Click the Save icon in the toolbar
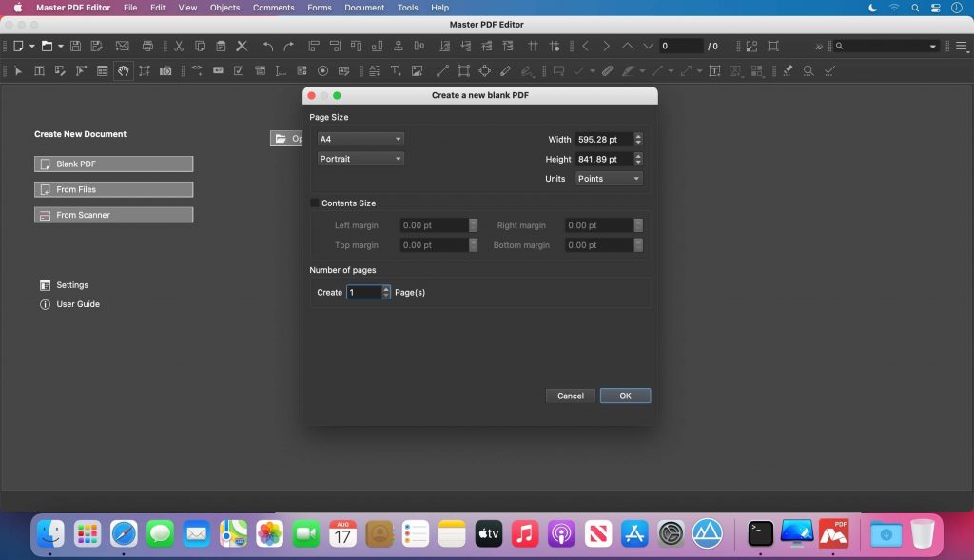Viewport: 974px width, 560px height. [x=74, y=46]
